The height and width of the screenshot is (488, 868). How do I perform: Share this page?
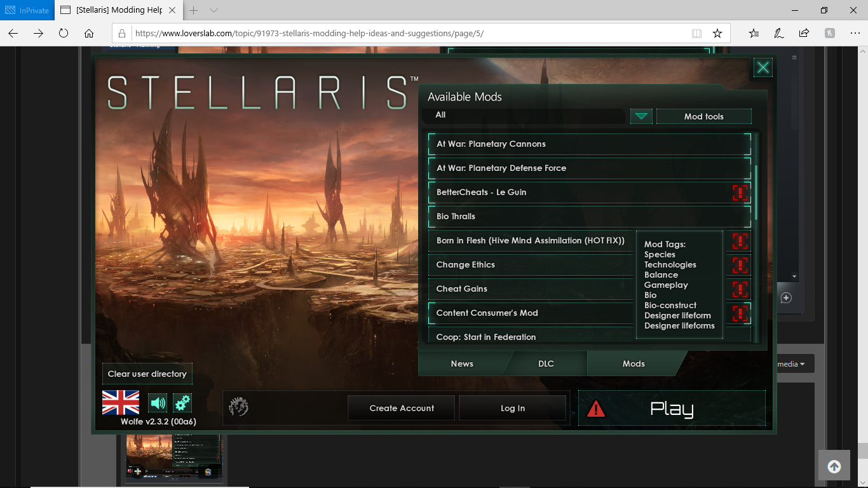804,33
